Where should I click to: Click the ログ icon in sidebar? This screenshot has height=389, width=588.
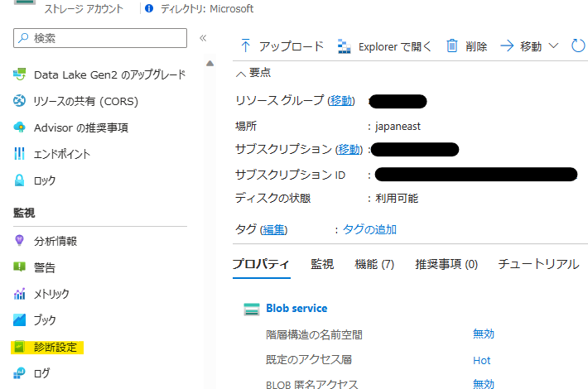click(20, 373)
